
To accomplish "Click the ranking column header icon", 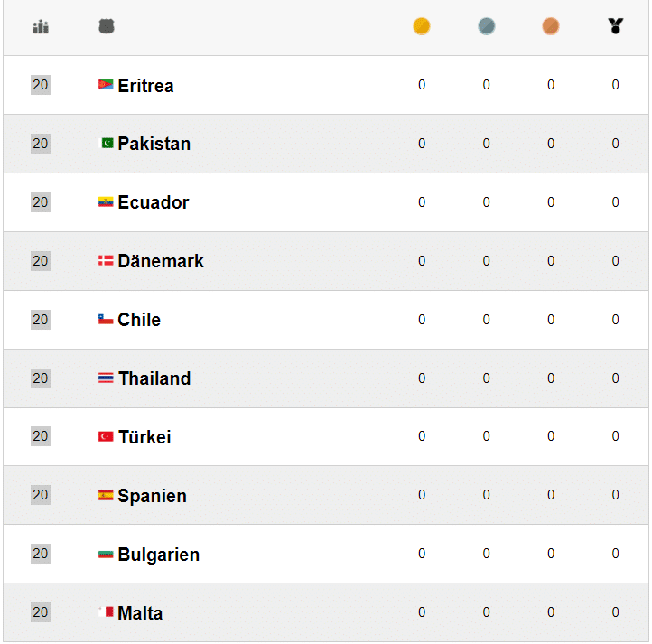I will pyautogui.click(x=41, y=27).
